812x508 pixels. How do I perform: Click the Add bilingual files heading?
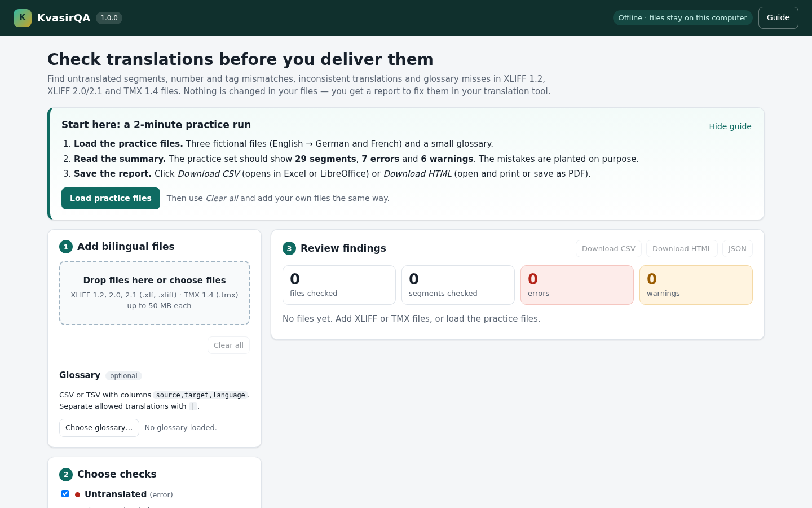(126, 247)
